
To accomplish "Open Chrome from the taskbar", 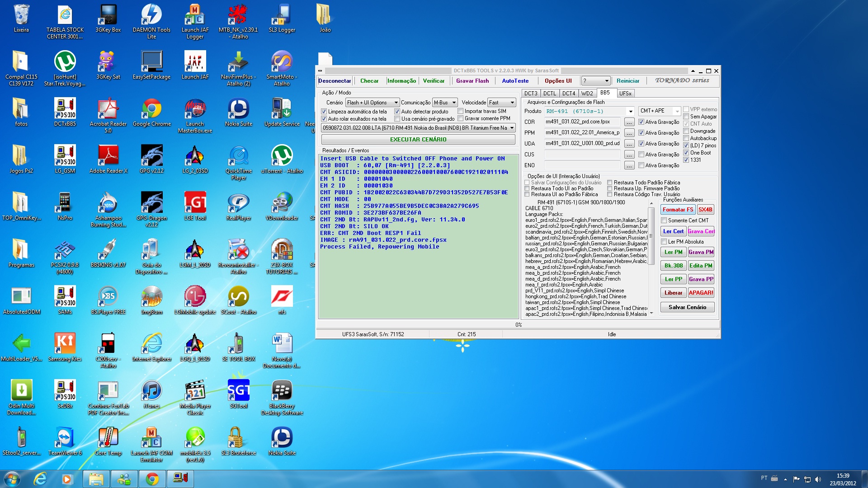I will click(x=152, y=479).
